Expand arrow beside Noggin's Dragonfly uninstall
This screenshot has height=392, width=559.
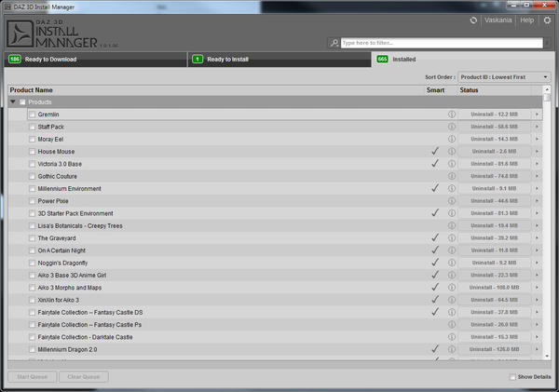[x=537, y=263]
